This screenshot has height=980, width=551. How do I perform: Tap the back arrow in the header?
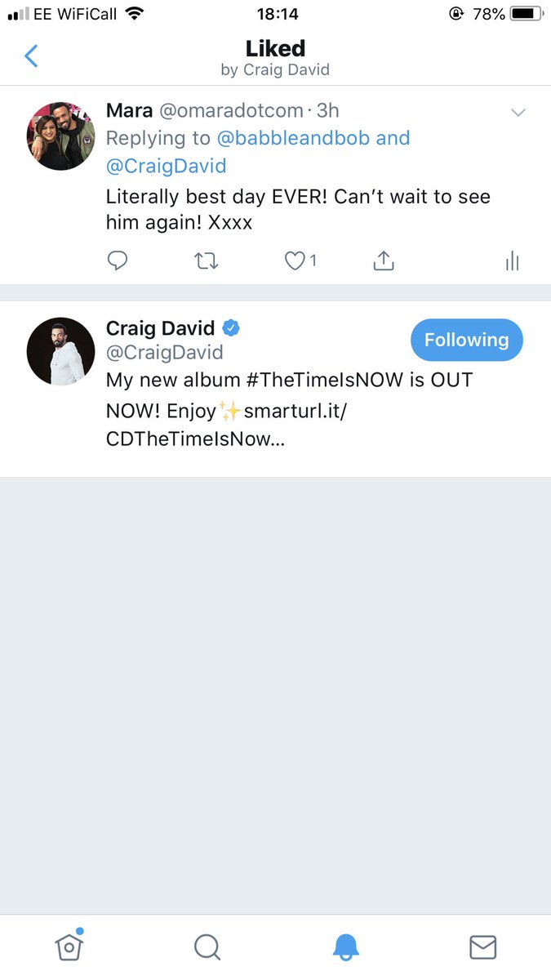point(31,56)
